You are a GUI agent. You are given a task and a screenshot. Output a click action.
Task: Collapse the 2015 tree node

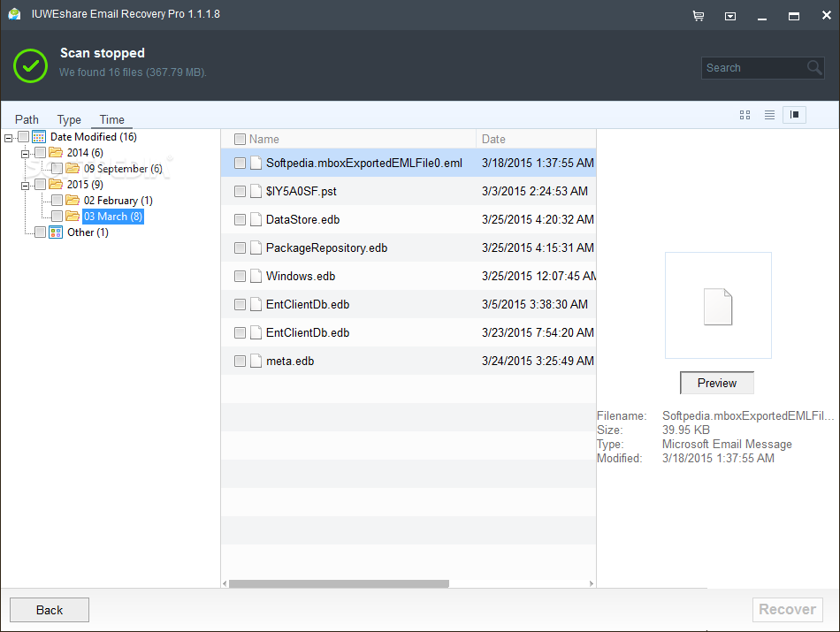click(25, 186)
